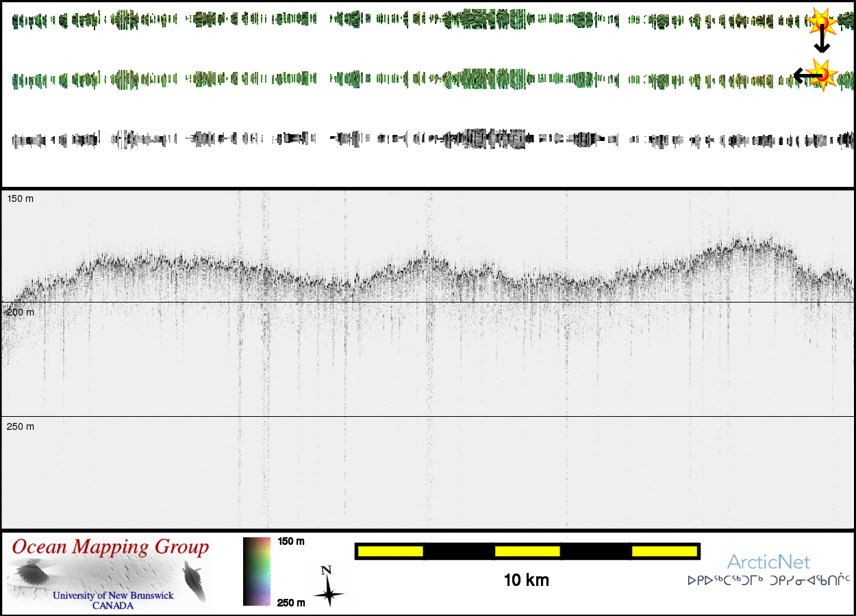Click the 250 m depth axis label in the profile
Image resolution: width=856 pixels, height=616 pixels.
pos(21,426)
